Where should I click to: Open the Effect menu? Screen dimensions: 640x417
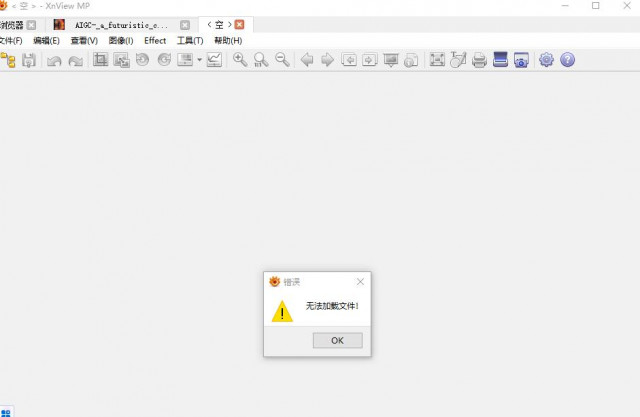pos(155,41)
